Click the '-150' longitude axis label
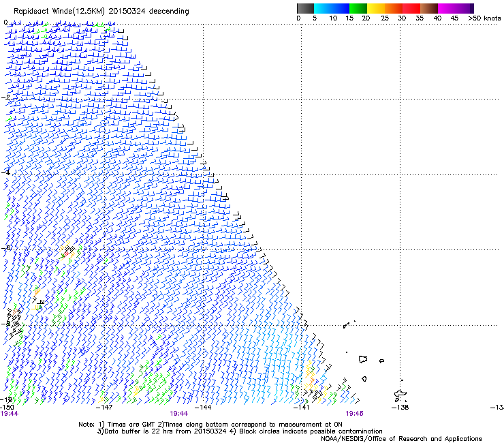 (x=7, y=408)
